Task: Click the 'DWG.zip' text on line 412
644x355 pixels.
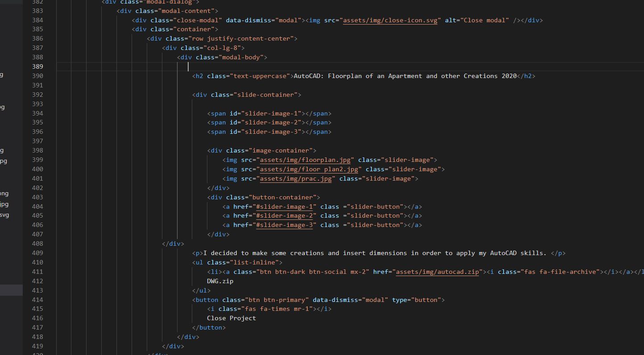Action: tap(220, 281)
